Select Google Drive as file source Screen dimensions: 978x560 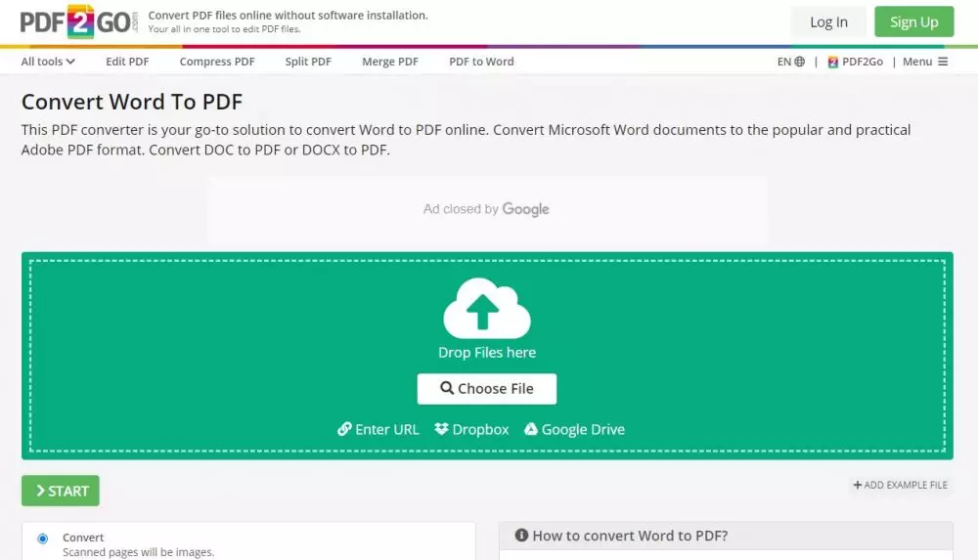click(574, 429)
